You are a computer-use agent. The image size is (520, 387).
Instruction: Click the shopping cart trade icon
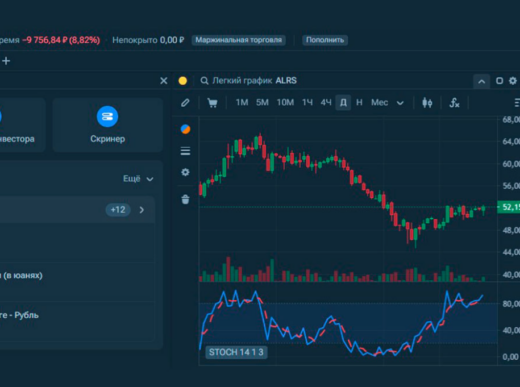point(212,103)
